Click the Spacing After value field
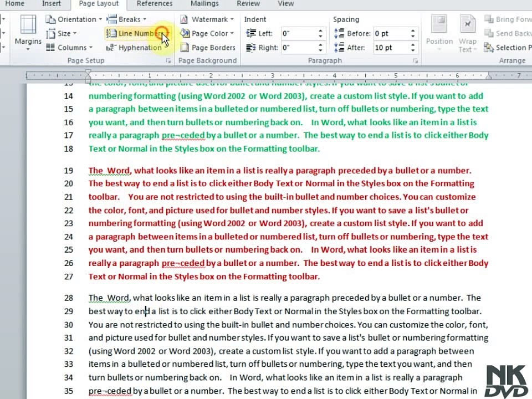The width and height of the screenshot is (532, 399). [x=391, y=48]
